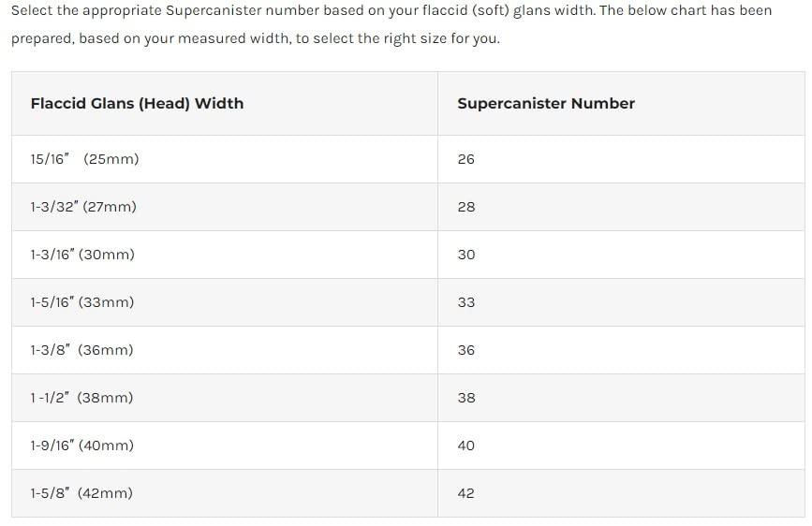The width and height of the screenshot is (812, 526).
Task: Click the "Supercanister Number" column header
Action: coord(545,104)
